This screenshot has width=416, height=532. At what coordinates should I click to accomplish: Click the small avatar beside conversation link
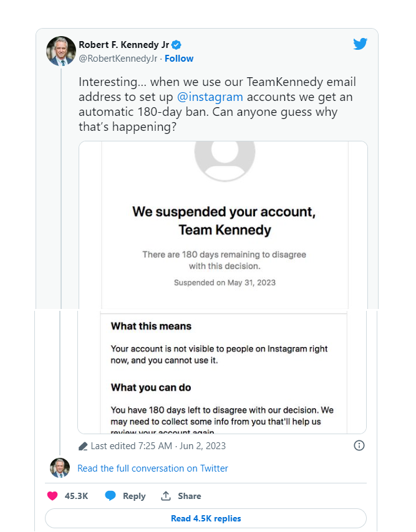(x=60, y=468)
